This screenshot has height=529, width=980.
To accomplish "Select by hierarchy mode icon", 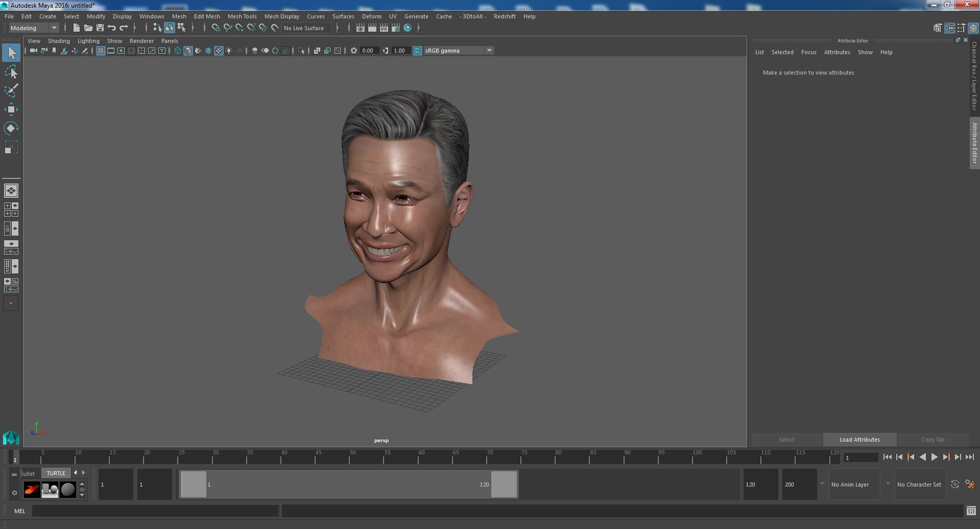I will coord(157,28).
